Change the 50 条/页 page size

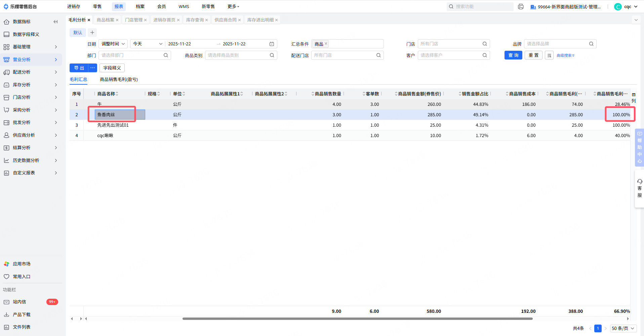coord(623,328)
